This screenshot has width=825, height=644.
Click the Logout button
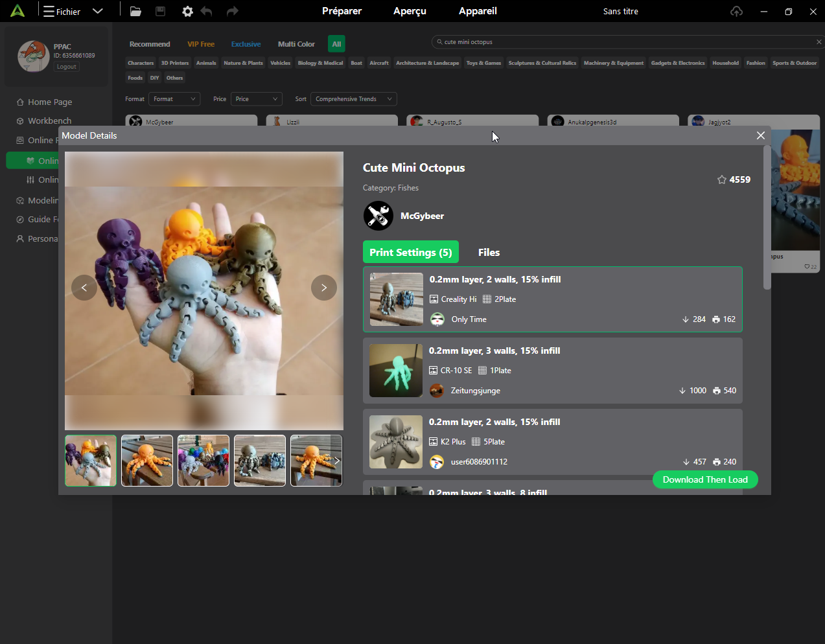[x=66, y=67]
